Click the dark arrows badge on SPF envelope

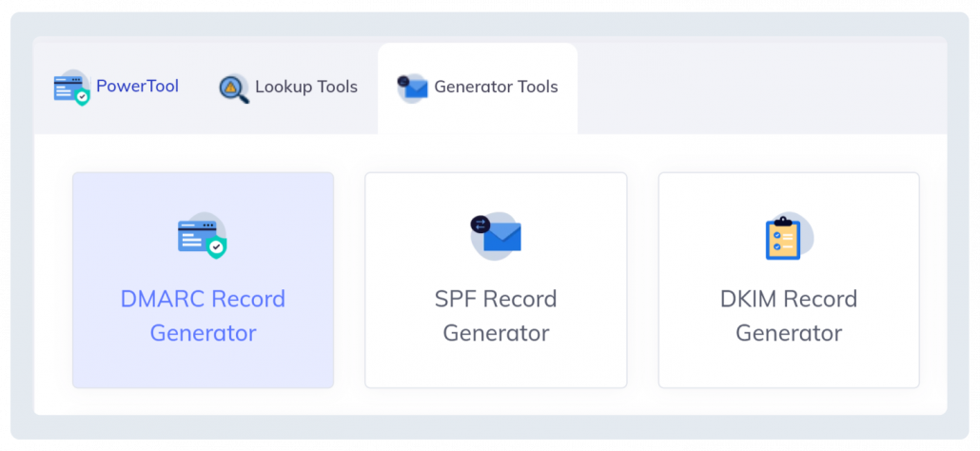tap(480, 224)
